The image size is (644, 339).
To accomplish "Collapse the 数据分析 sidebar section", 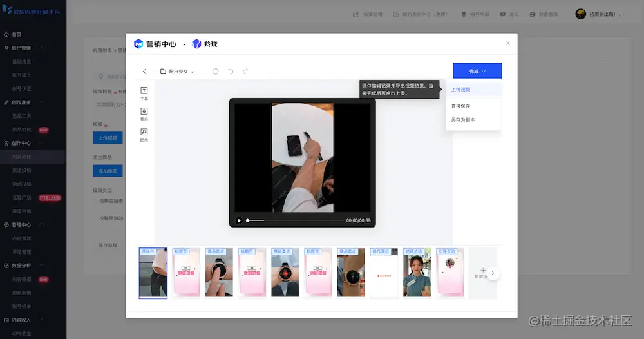I will click(x=41, y=266).
